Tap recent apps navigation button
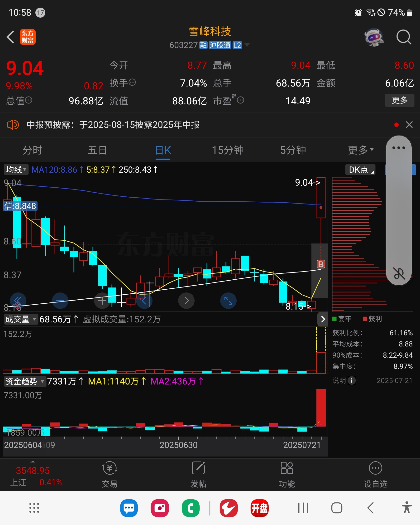Image resolution: width=420 pixels, height=525 pixels. pyautogui.click(x=303, y=508)
